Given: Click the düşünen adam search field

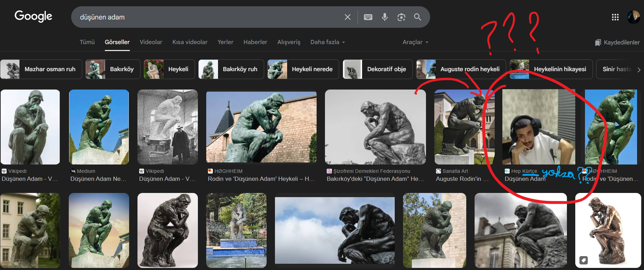Looking at the screenshot, I should point(208,17).
